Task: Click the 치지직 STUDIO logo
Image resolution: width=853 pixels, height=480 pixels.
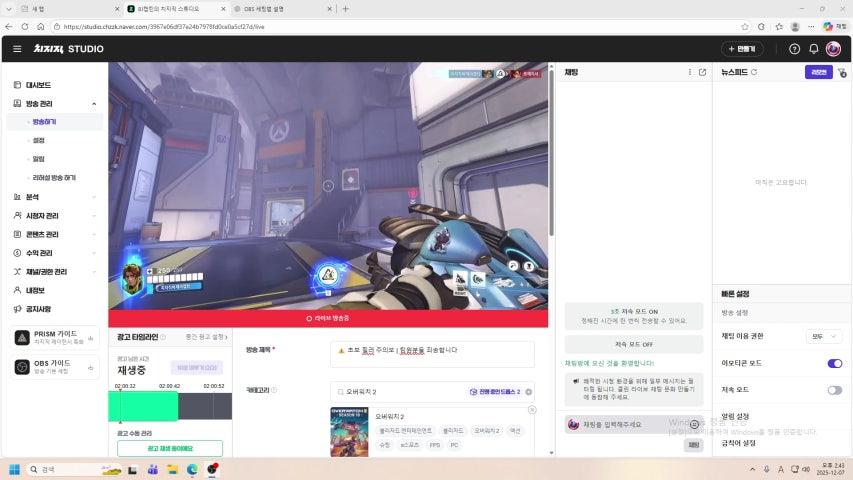Action: click(x=69, y=49)
